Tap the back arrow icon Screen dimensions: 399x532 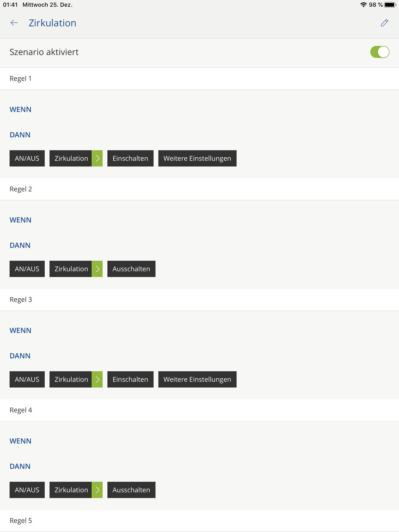click(14, 23)
